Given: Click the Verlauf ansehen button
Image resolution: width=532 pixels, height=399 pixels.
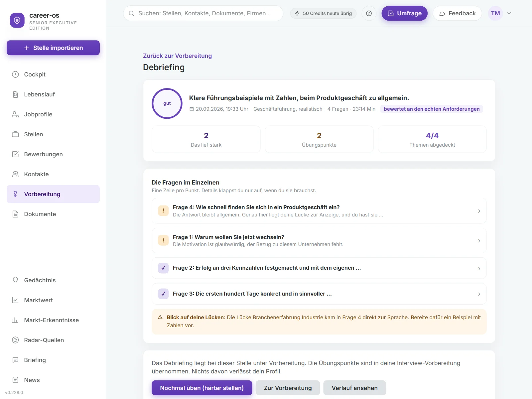Looking at the screenshot, I should click(354, 388).
